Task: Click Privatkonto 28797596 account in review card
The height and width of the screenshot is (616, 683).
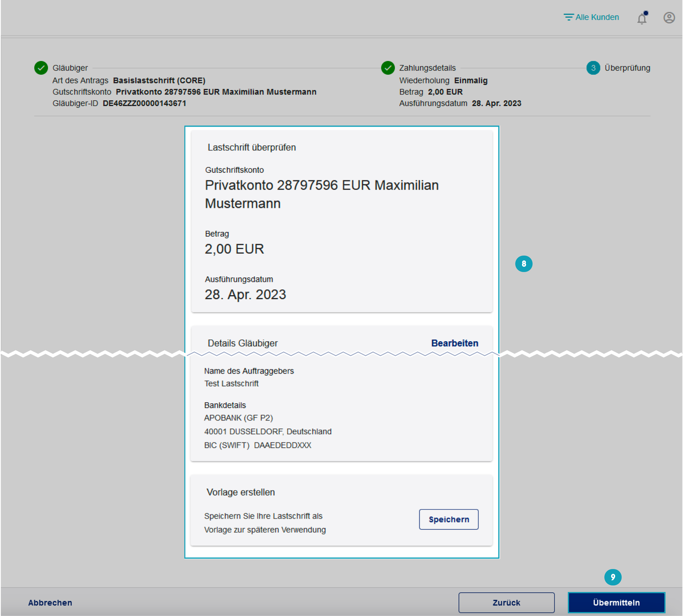Action: tap(322, 194)
